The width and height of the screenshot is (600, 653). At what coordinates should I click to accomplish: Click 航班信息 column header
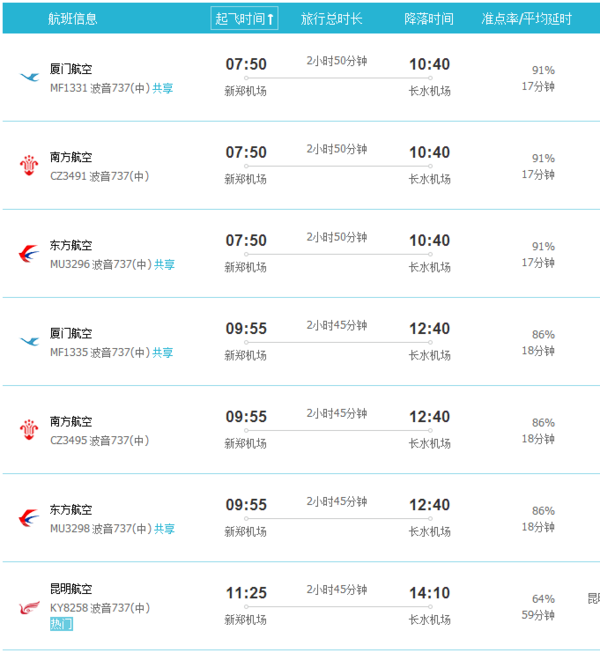click(72, 18)
